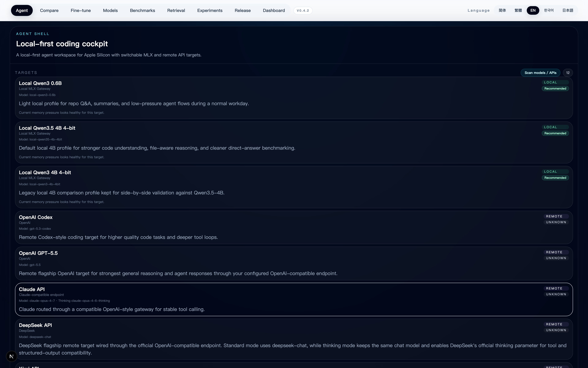Click 'Claude-compatible endpoint' subtitle
The image size is (588, 368).
41,295
